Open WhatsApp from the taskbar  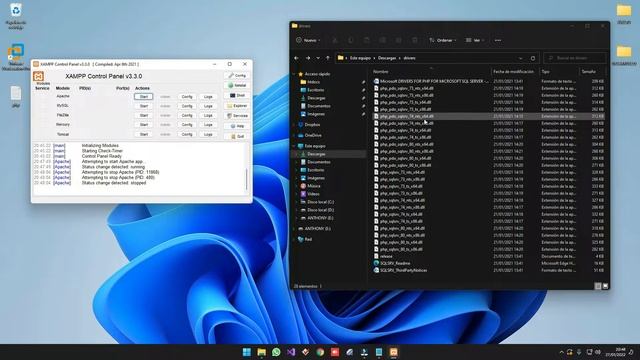pyautogui.click(x=276, y=352)
